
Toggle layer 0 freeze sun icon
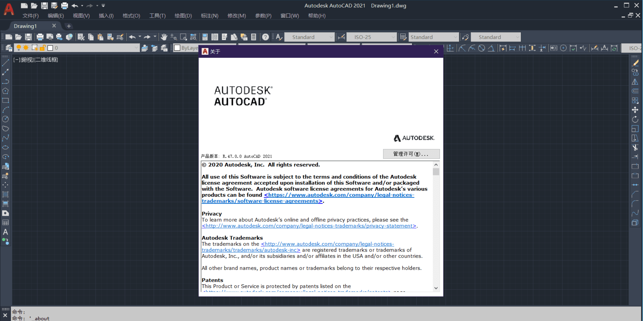[26, 48]
